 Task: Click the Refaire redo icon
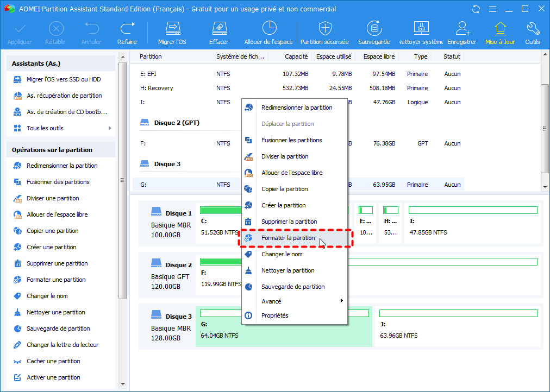click(x=127, y=34)
